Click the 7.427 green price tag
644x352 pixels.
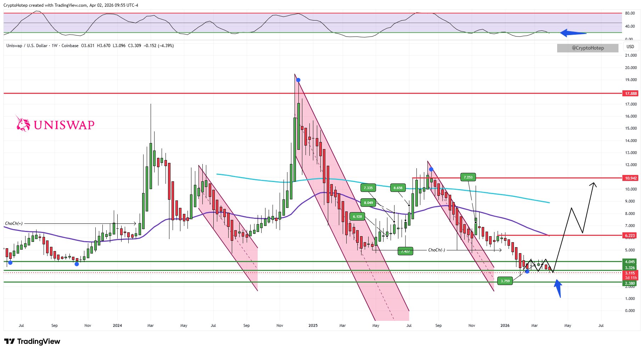point(405,251)
